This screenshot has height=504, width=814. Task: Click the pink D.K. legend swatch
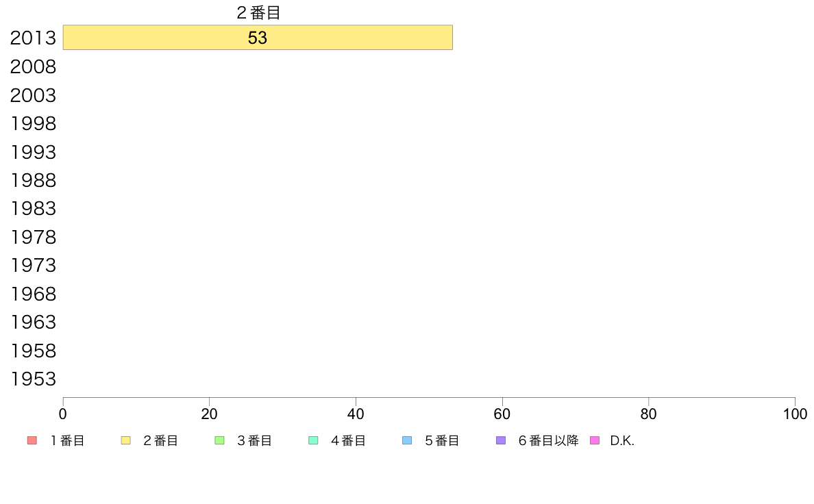[595, 441]
